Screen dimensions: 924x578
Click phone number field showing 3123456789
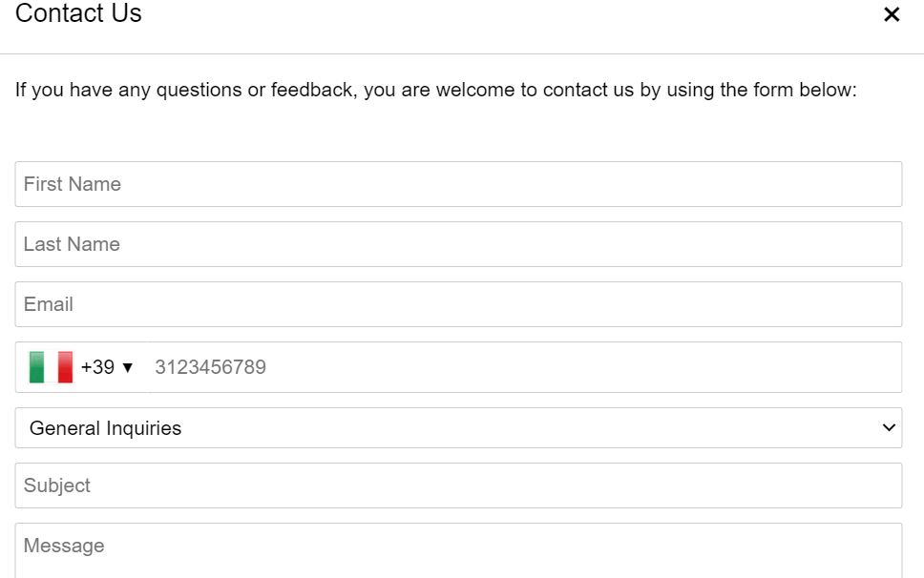(x=524, y=367)
